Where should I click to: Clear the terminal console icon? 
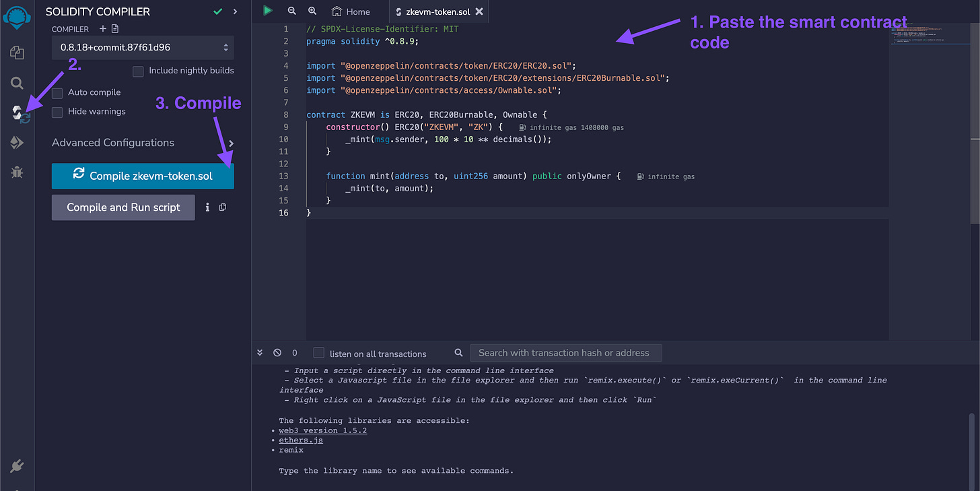pos(277,352)
